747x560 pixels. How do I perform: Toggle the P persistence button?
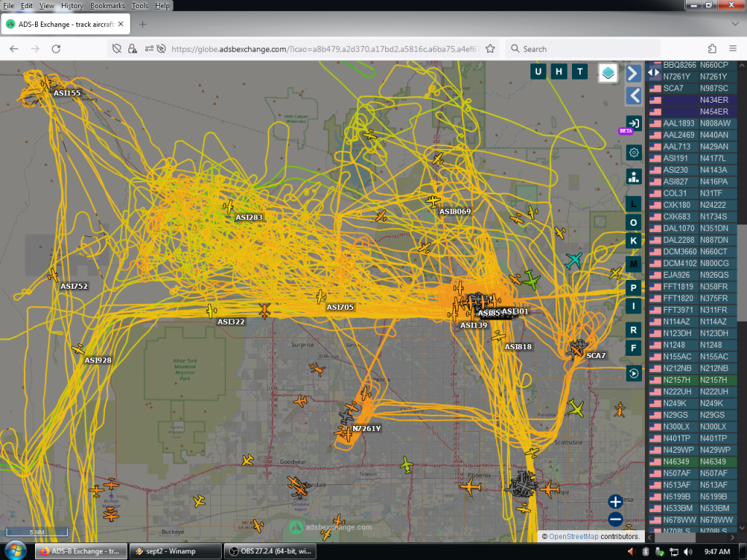pyautogui.click(x=634, y=287)
